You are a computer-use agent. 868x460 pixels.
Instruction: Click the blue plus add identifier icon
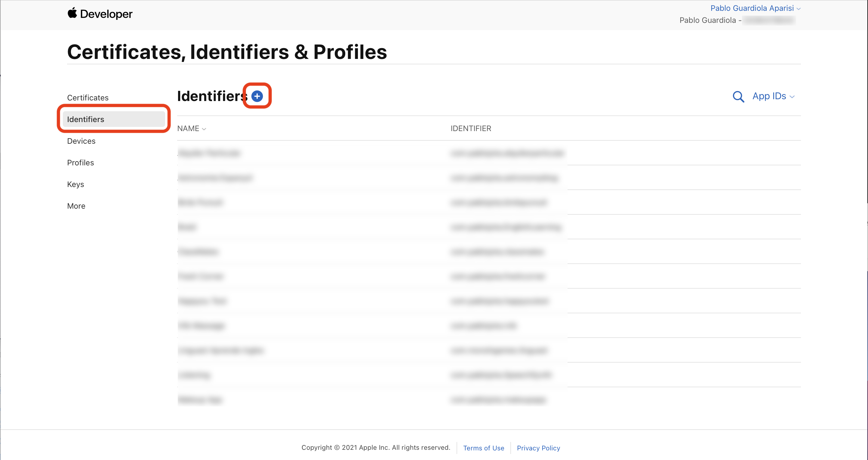[x=257, y=96]
